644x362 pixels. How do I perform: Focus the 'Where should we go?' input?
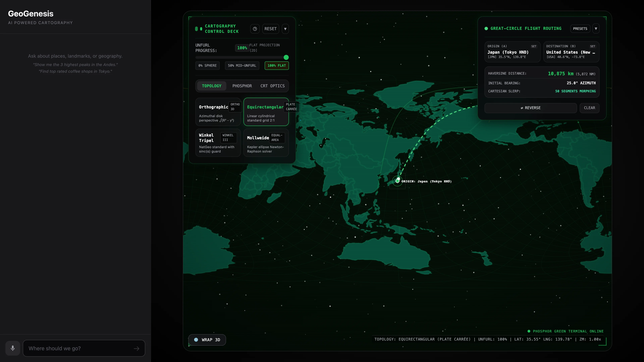(x=84, y=348)
